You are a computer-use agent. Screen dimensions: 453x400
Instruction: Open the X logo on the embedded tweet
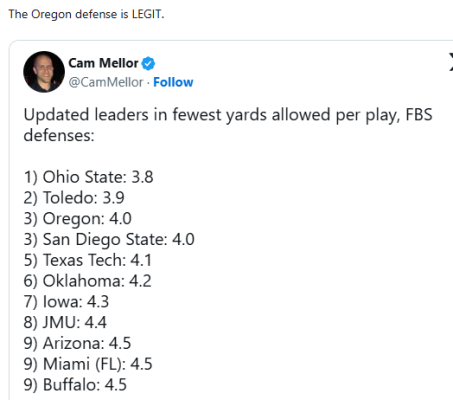point(451,62)
